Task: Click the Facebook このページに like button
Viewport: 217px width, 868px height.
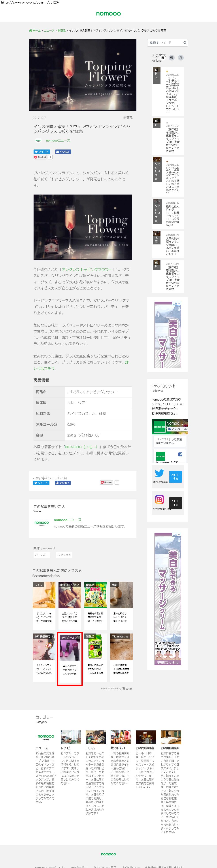Action: click(x=177, y=429)
